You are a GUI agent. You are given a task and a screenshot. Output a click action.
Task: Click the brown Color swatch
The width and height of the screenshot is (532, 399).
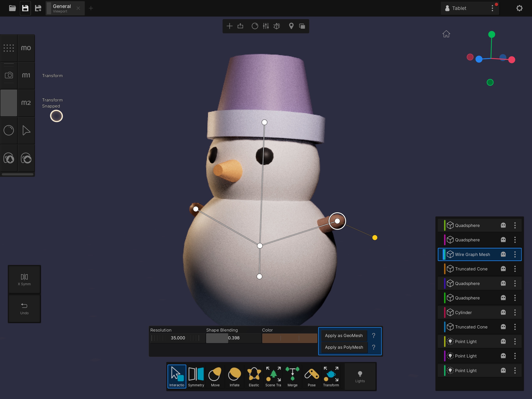(x=290, y=338)
